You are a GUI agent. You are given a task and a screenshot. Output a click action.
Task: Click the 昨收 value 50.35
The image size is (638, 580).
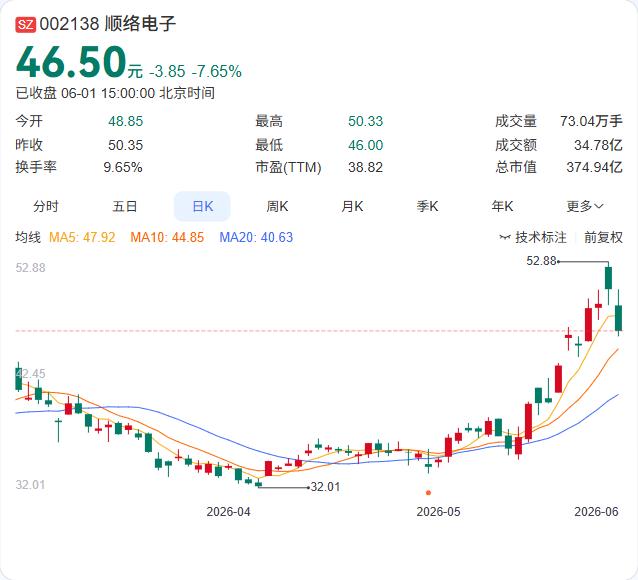[x=125, y=145]
